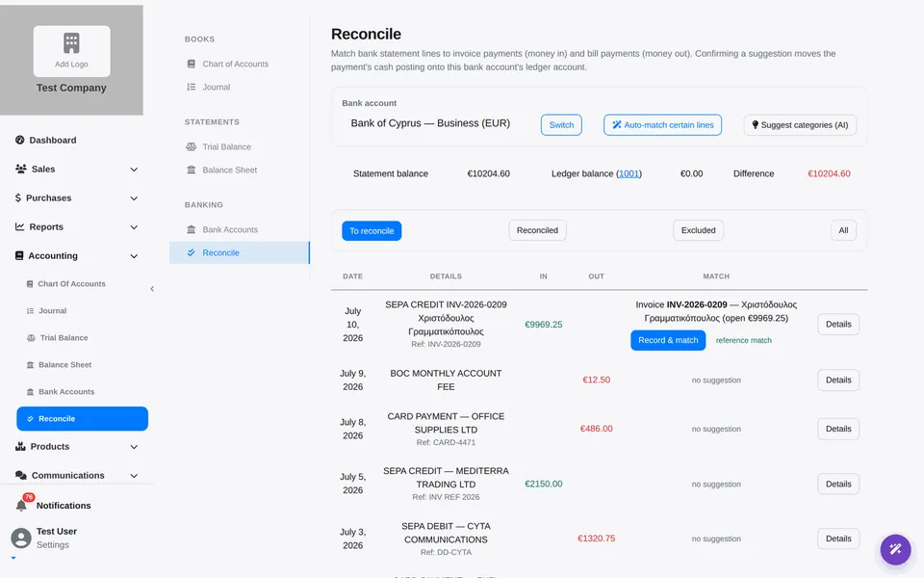Click the Products boxes icon

[20, 446]
